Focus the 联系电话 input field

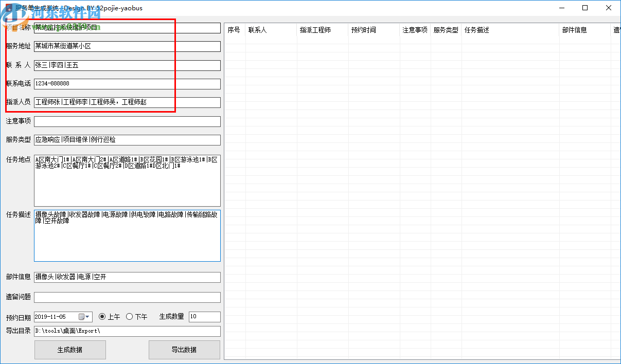coord(127,83)
